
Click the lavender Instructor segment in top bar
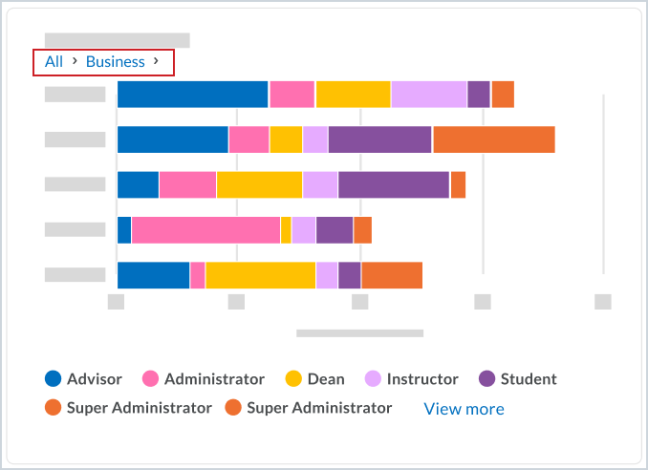428,94
